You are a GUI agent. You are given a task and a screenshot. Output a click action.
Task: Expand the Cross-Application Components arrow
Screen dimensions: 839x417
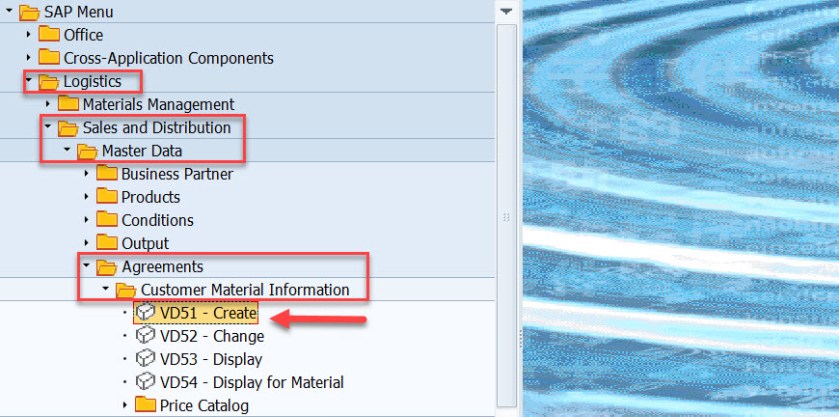(x=28, y=57)
